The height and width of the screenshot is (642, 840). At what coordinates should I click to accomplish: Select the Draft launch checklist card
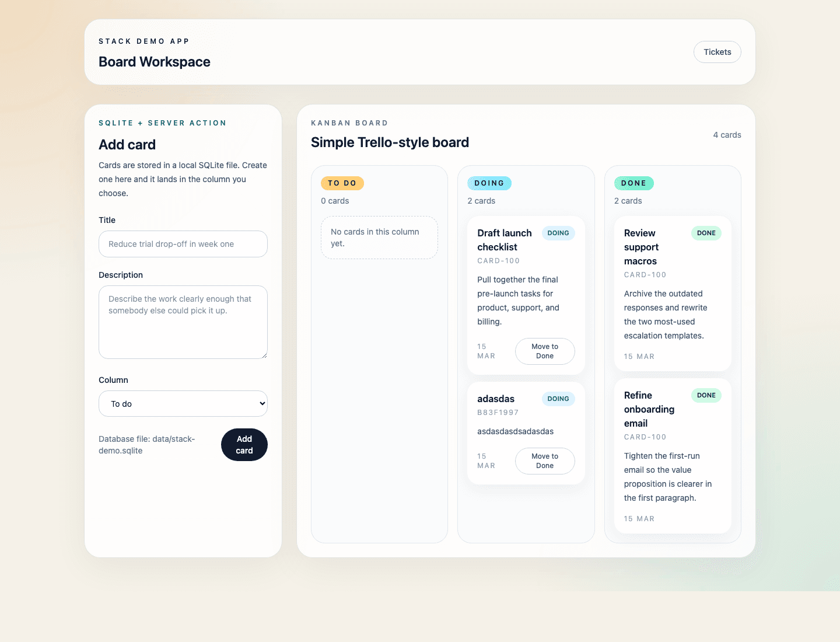pos(526,295)
